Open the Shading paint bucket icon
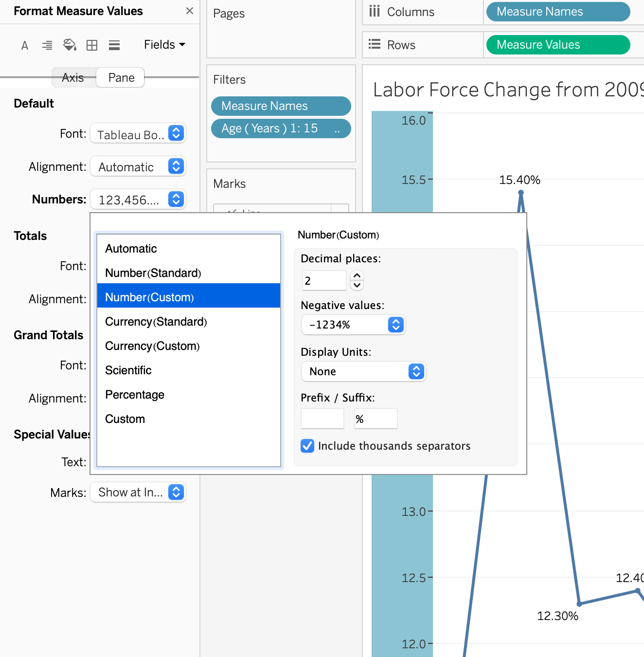Viewport: 644px width, 657px height. (x=70, y=45)
